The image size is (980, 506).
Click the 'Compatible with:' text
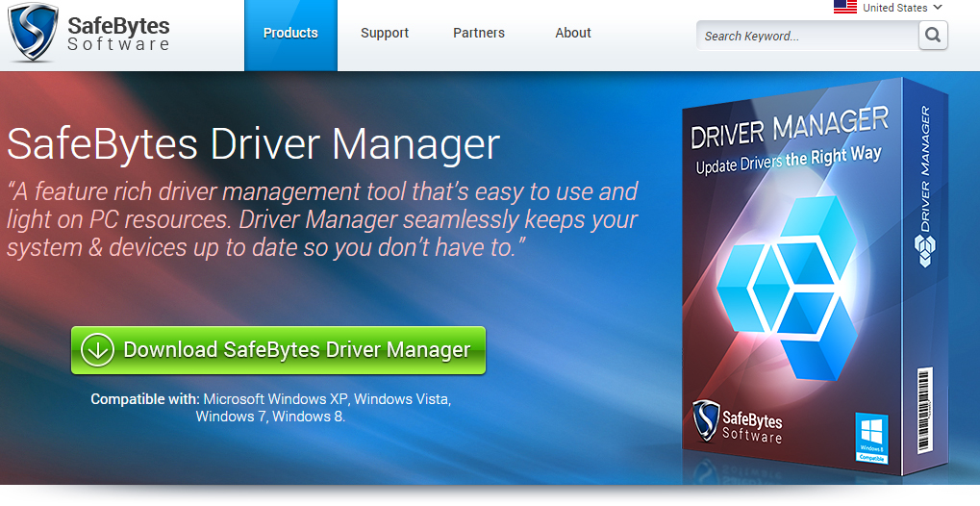(x=145, y=399)
